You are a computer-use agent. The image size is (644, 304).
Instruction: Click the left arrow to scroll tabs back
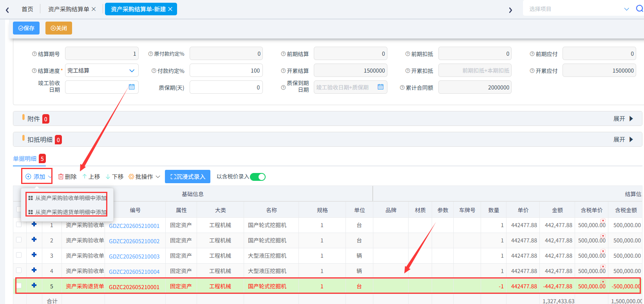(x=7, y=10)
